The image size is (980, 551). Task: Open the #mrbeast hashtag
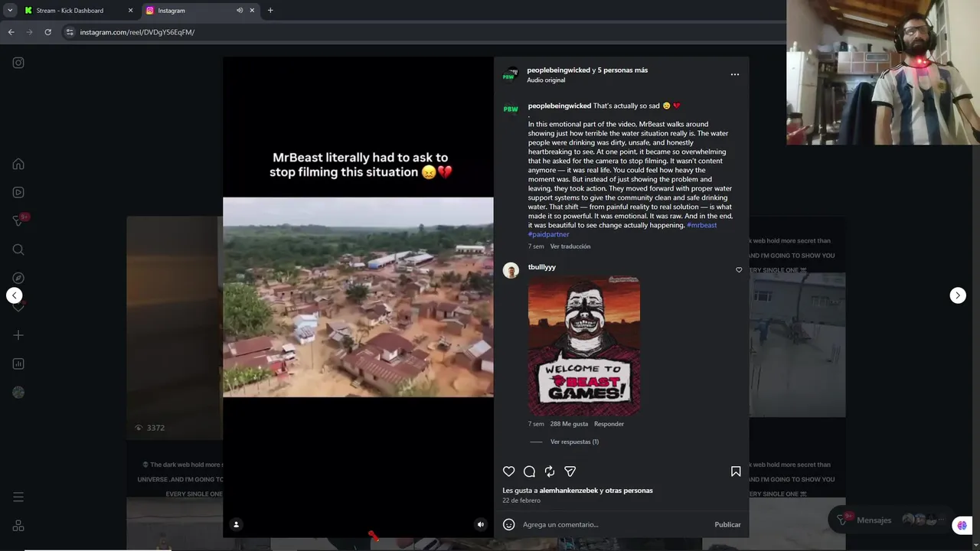(x=701, y=225)
